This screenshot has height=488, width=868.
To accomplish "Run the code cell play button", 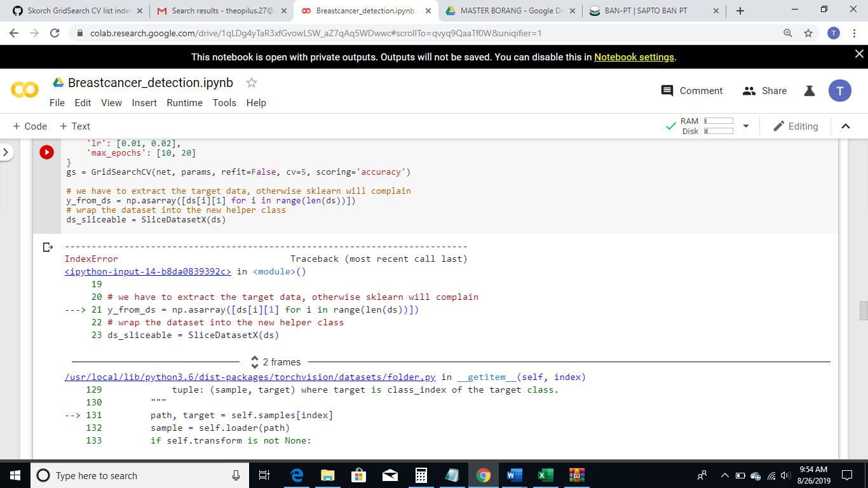I will pyautogui.click(x=46, y=152).
